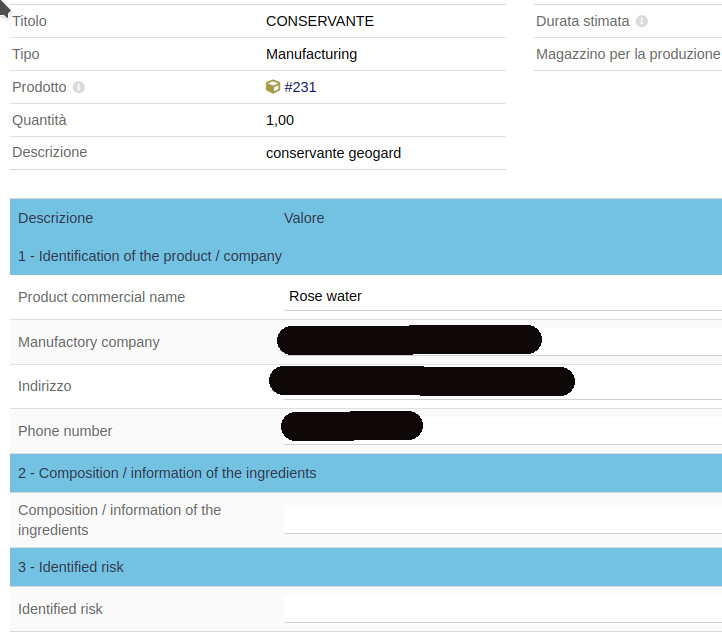Screen dimensions: 722x636
Task: Click the quantity value 1,00
Action: coord(280,120)
